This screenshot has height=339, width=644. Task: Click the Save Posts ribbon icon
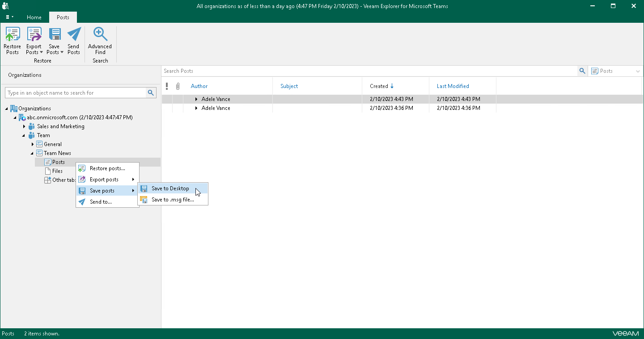(54, 35)
